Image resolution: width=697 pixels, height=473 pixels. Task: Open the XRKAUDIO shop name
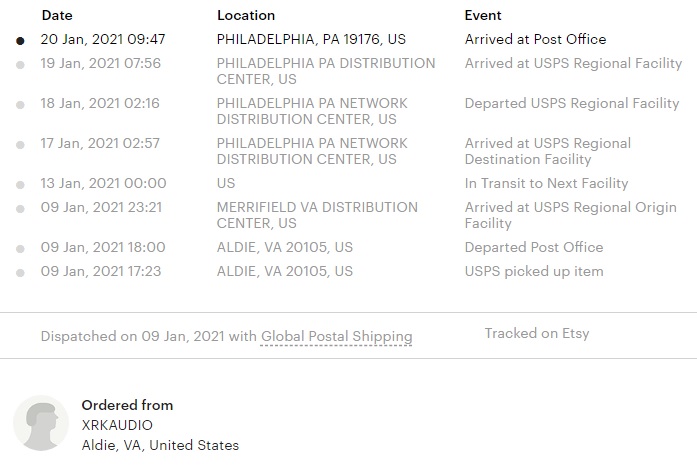click(x=117, y=425)
